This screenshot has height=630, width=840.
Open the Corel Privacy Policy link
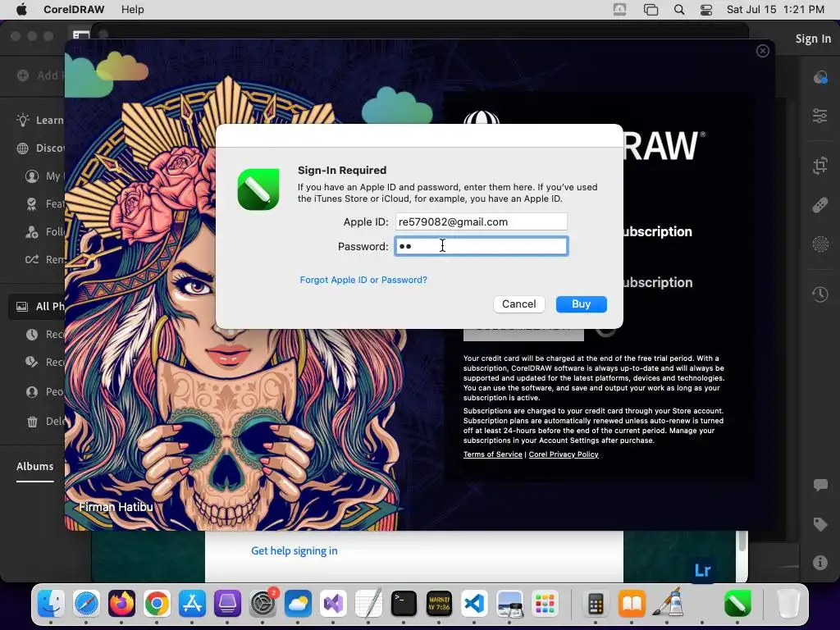pyautogui.click(x=564, y=454)
